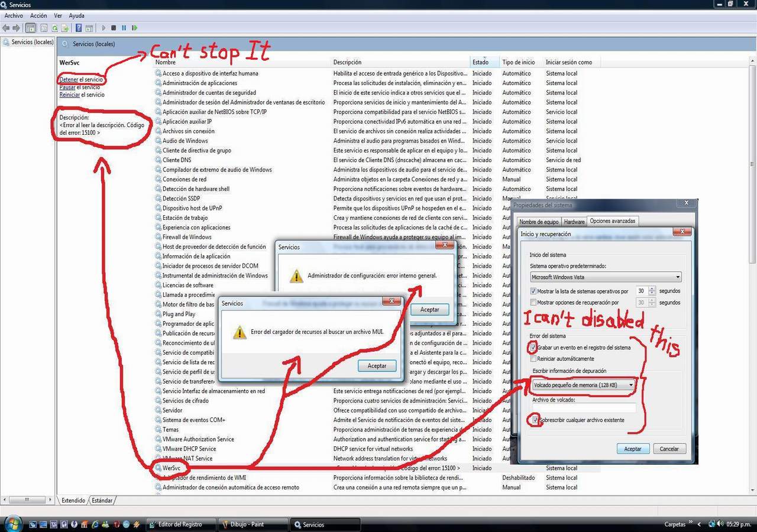Viewport: 757px width, 532px height.
Task: Switch to the Extendido tab
Action: tap(73, 501)
